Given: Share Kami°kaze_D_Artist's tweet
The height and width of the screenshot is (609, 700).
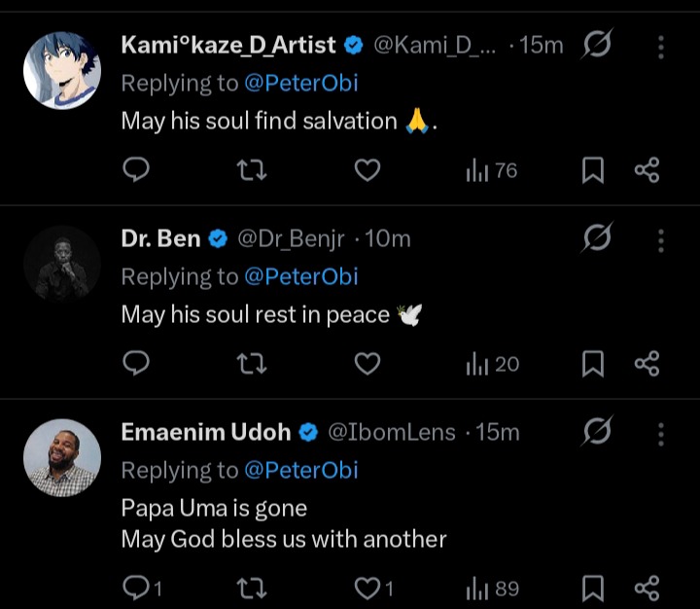Looking at the screenshot, I should click(x=647, y=171).
